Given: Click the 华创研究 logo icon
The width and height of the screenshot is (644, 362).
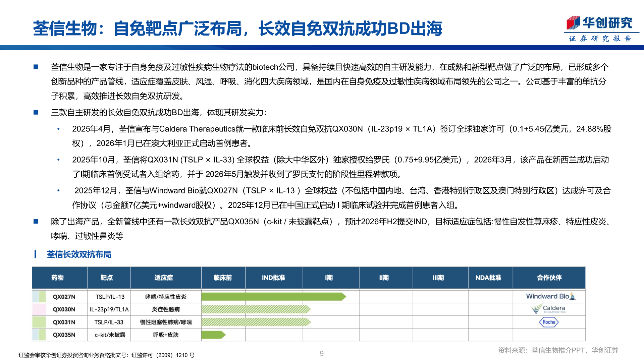Looking at the screenshot, I should coord(573,22).
